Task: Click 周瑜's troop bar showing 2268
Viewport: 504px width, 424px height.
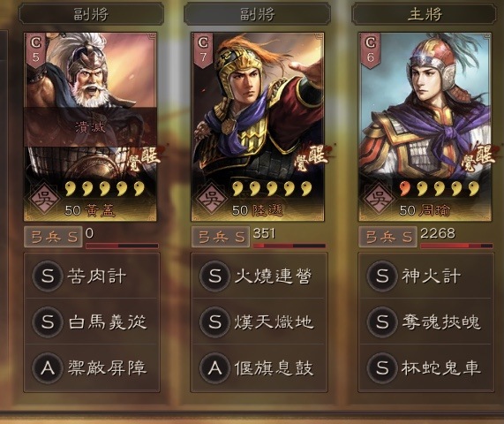Action: (x=456, y=246)
